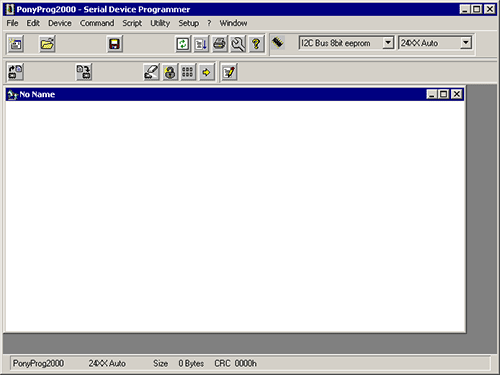Click inside the empty No Name buffer area
Screen dimensions: 500x375
click(235, 216)
